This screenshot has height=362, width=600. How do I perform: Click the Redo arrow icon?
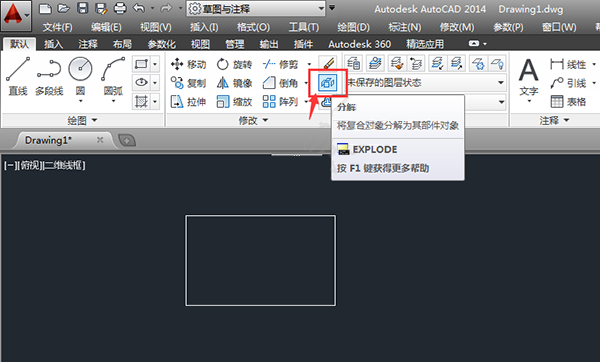(x=166, y=8)
